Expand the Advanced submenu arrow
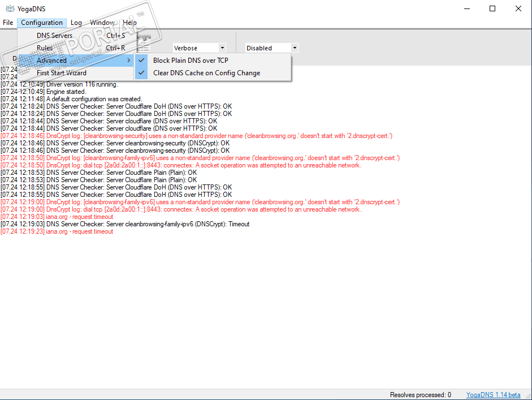This screenshot has height=400, width=532. (128, 61)
